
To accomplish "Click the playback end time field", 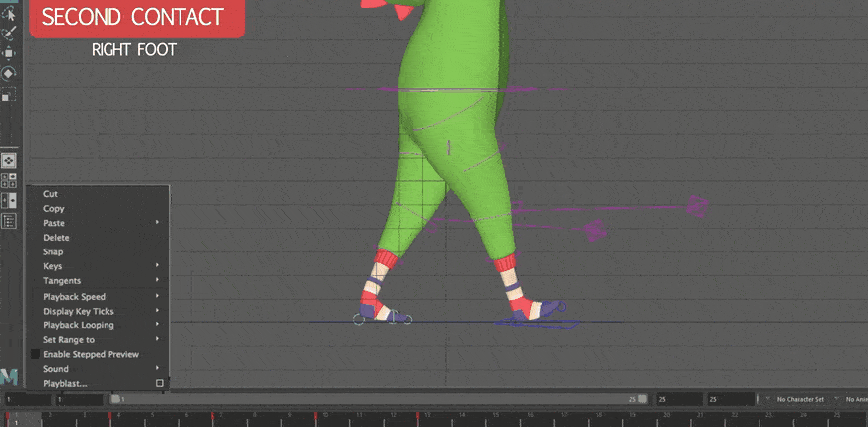I will 679,399.
